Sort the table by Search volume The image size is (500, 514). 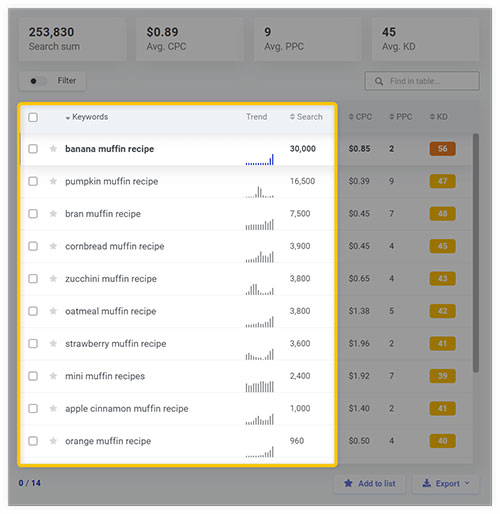(306, 117)
